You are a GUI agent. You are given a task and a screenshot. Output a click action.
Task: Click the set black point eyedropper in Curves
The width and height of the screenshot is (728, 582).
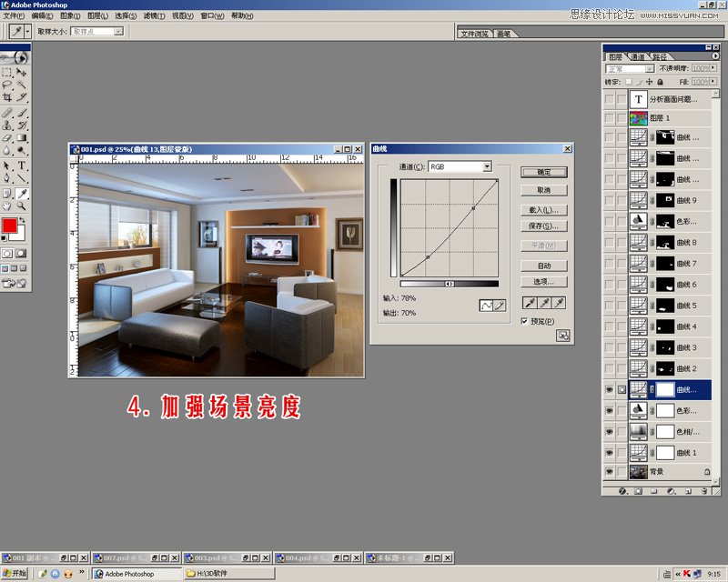(530, 303)
